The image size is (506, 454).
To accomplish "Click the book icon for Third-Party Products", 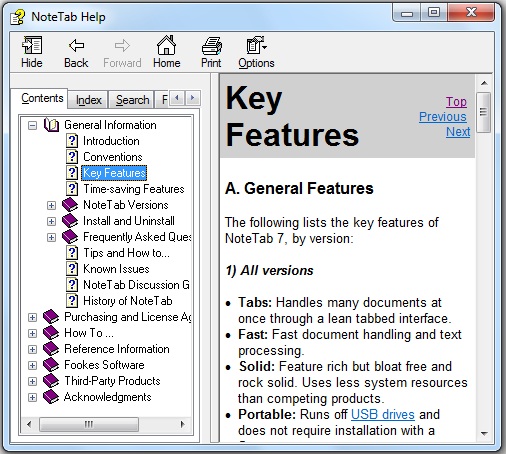I will (51, 381).
